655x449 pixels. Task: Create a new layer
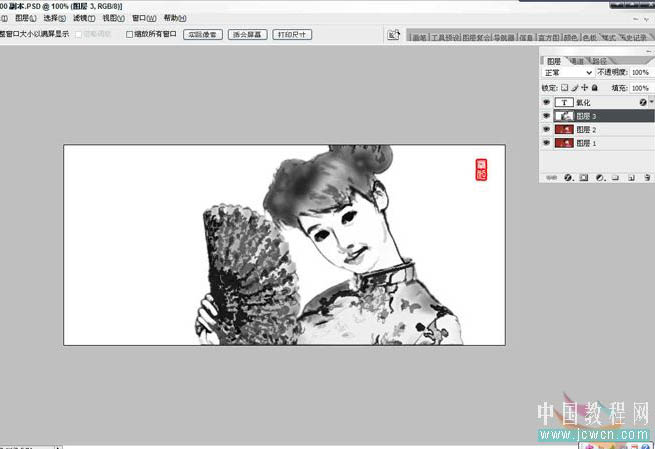pyautogui.click(x=632, y=178)
